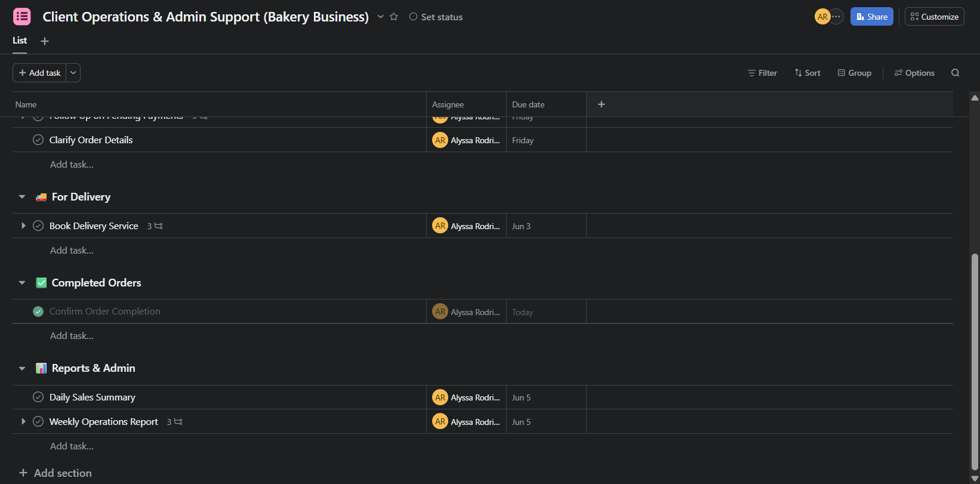Click assignee avatar for Book Delivery Service
This screenshot has width=980, height=484.
click(x=440, y=226)
